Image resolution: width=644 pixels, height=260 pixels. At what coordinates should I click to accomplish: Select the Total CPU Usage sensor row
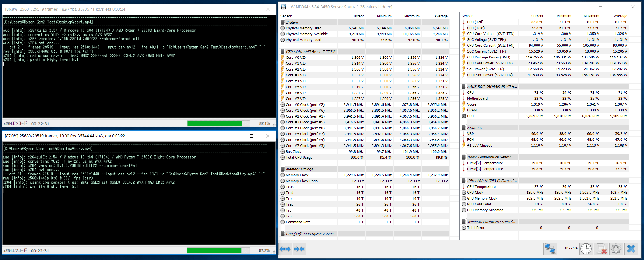coord(365,157)
